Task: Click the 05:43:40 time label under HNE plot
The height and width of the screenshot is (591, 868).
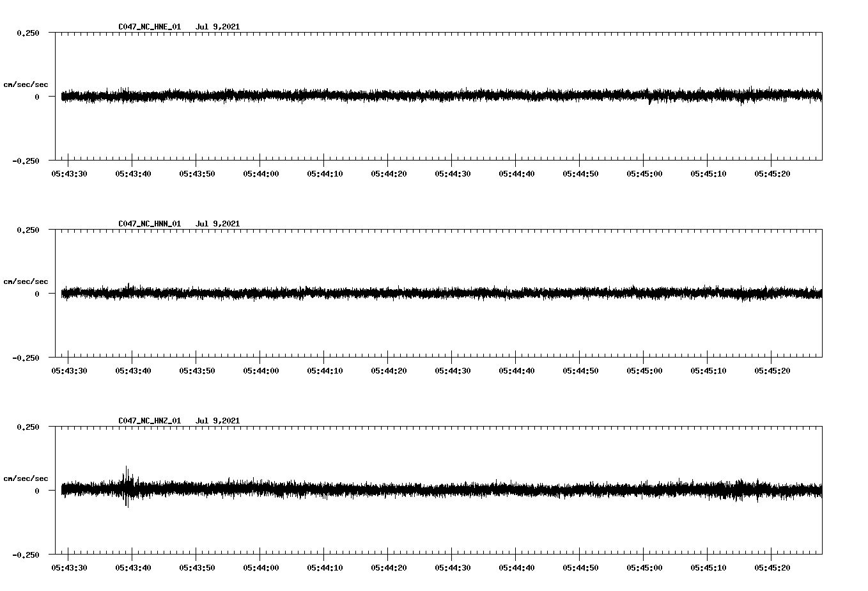Action: click(133, 174)
